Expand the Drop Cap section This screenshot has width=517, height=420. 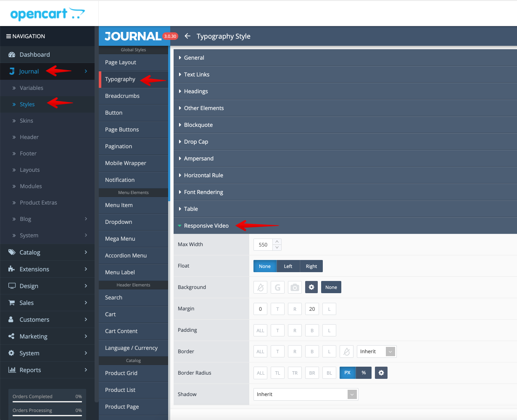pyautogui.click(x=345, y=142)
